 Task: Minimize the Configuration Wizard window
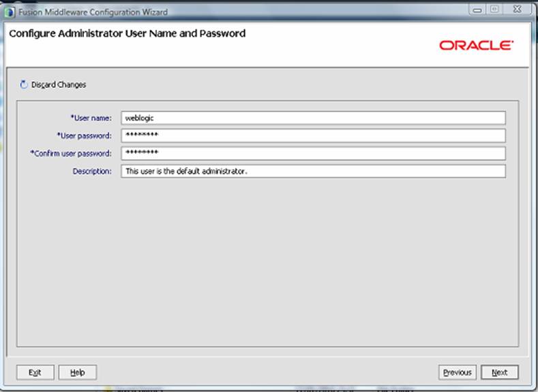[477, 10]
